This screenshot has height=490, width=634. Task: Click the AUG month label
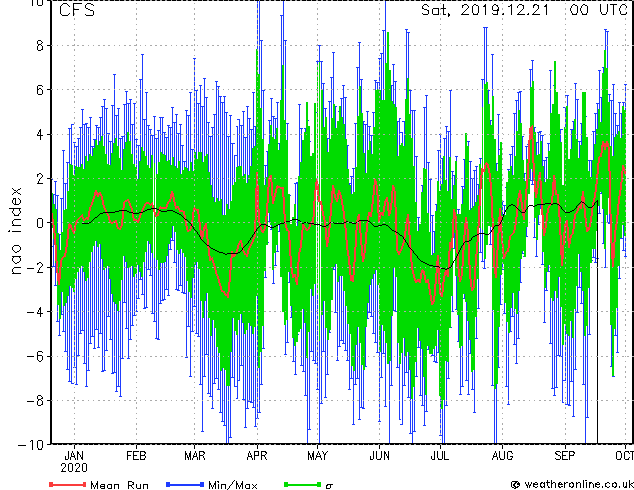pyautogui.click(x=503, y=456)
